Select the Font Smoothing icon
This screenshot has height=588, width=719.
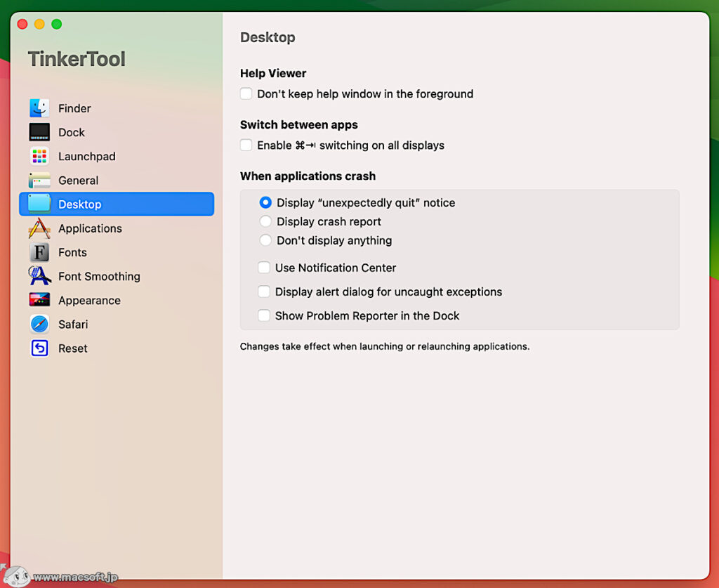39,276
